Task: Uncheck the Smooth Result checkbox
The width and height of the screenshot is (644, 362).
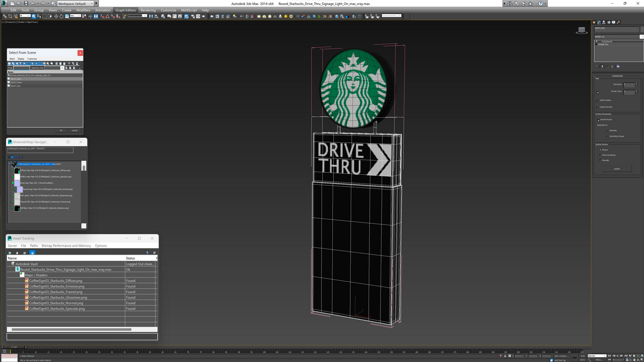Action: point(598,120)
